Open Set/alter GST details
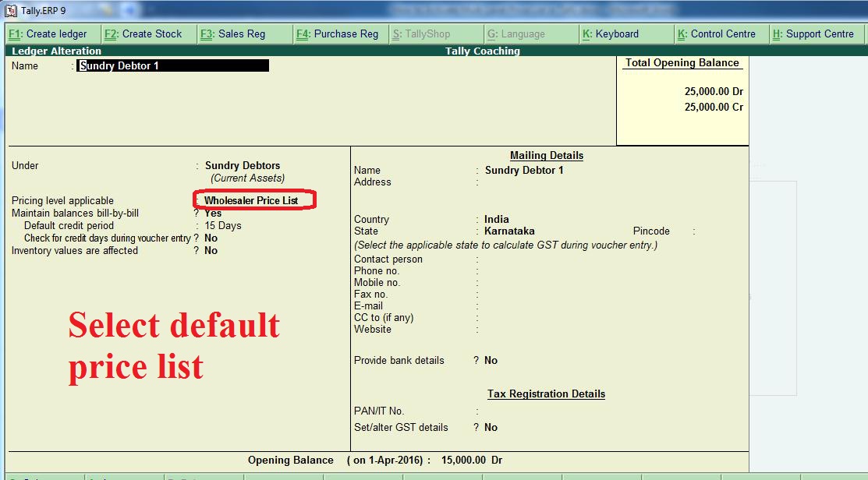 pyautogui.click(x=493, y=427)
